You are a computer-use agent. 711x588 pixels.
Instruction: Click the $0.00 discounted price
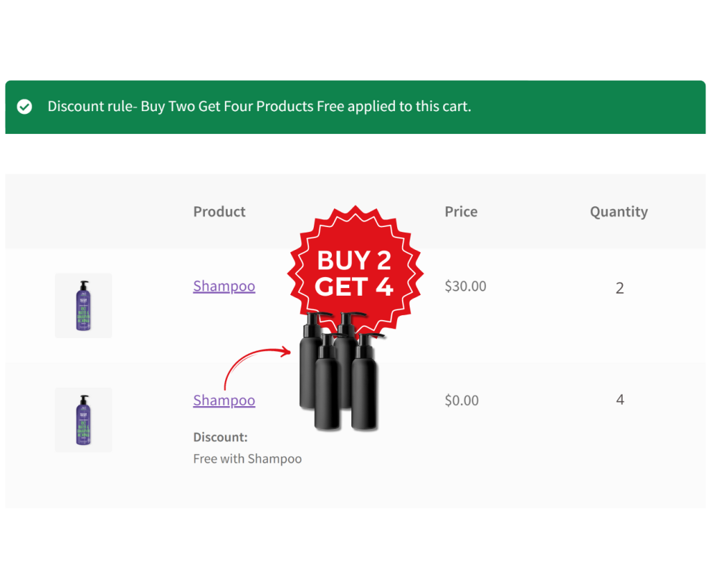(x=461, y=401)
